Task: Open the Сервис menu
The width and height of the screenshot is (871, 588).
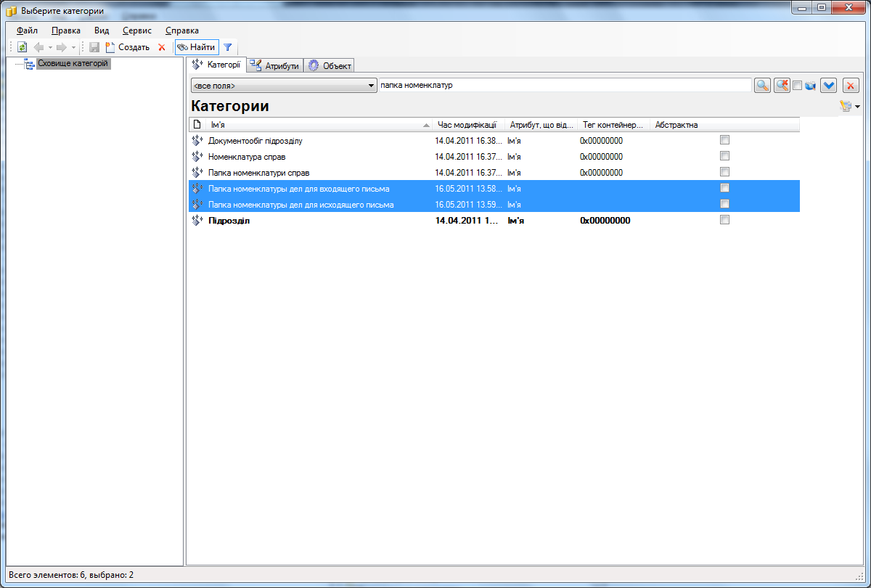Action: click(x=137, y=30)
